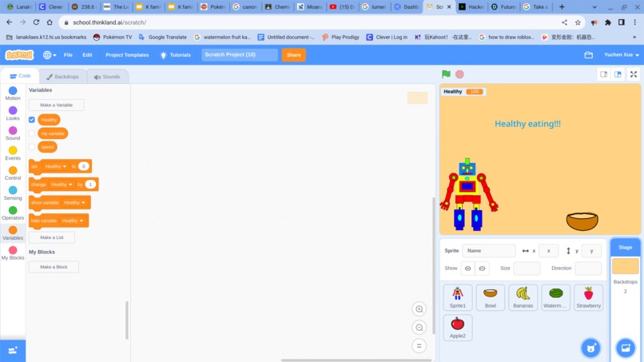This screenshot has width=644, height=362.
Task: Open the browser extensions puzzle icon
Action: point(608,22)
